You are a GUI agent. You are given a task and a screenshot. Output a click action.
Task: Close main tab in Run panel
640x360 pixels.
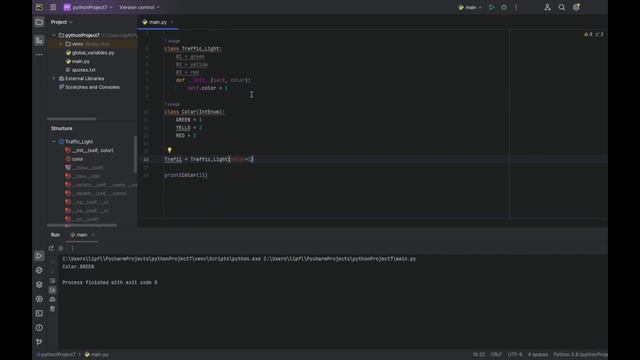point(93,235)
